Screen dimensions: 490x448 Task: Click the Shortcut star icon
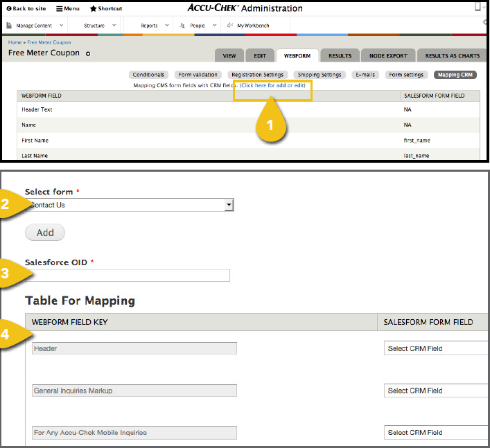[x=93, y=9]
